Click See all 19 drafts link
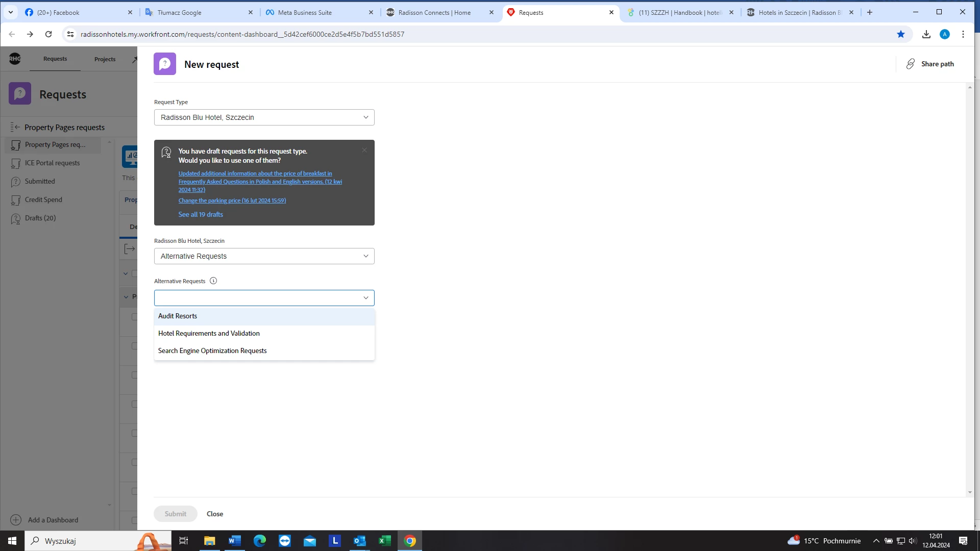The height and width of the screenshot is (551, 980). (x=201, y=215)
